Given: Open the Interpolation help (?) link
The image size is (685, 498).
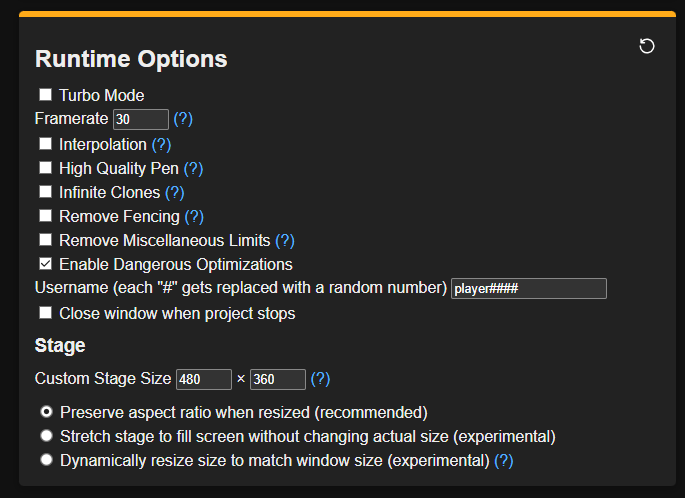Looking at the screenshot, I should 161,144.
